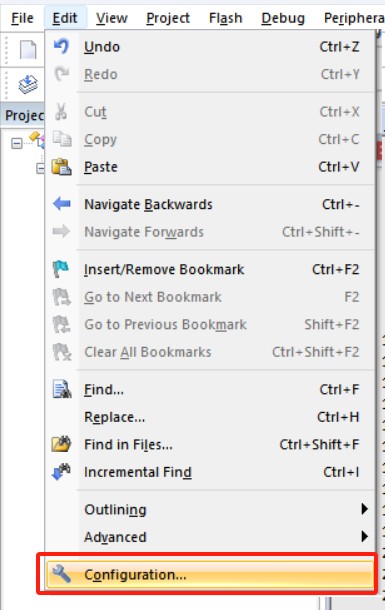Image resolution: width=385 pixels, height=610 pixels.
Task: Click the download/load toolbar icon
Action: pyautogui.click(x=28, y=84)
